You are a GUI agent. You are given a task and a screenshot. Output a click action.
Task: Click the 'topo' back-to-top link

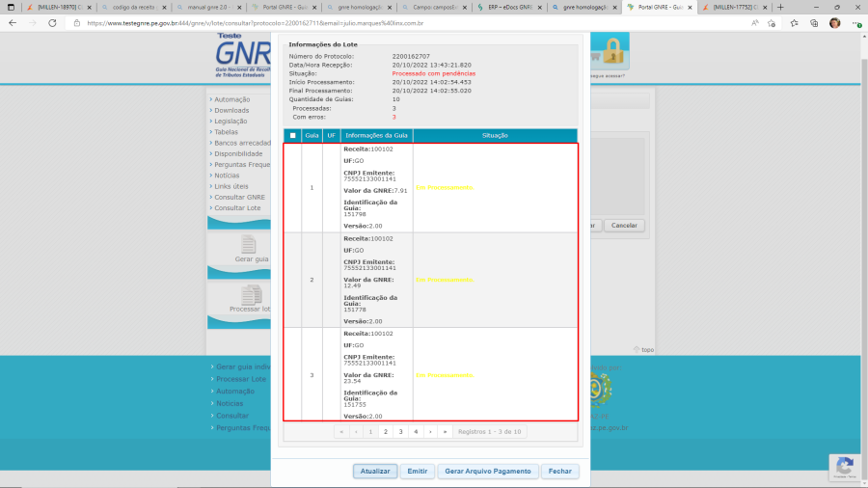click(x=644, y=350)
